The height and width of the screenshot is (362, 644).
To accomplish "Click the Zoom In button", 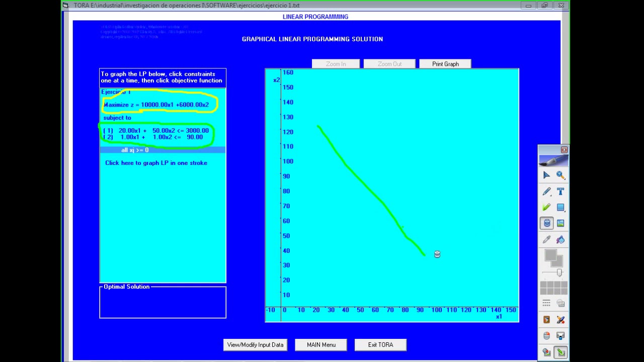I will coord(336,64).
